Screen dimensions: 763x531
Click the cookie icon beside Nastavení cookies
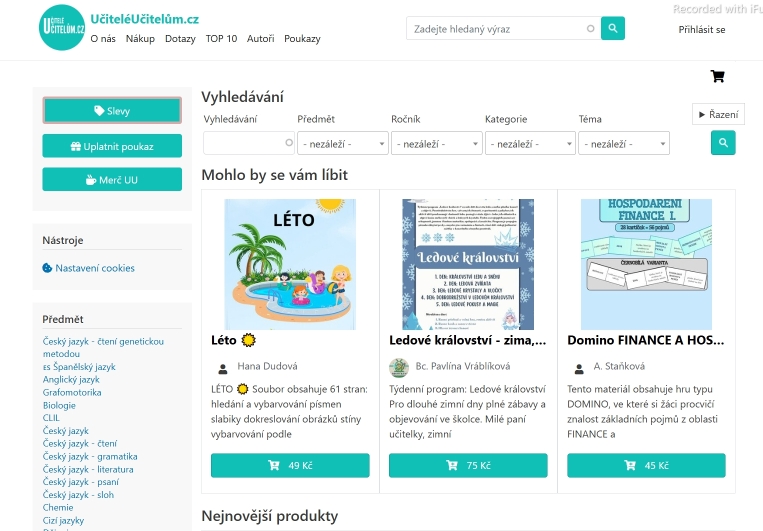point(47,268)
